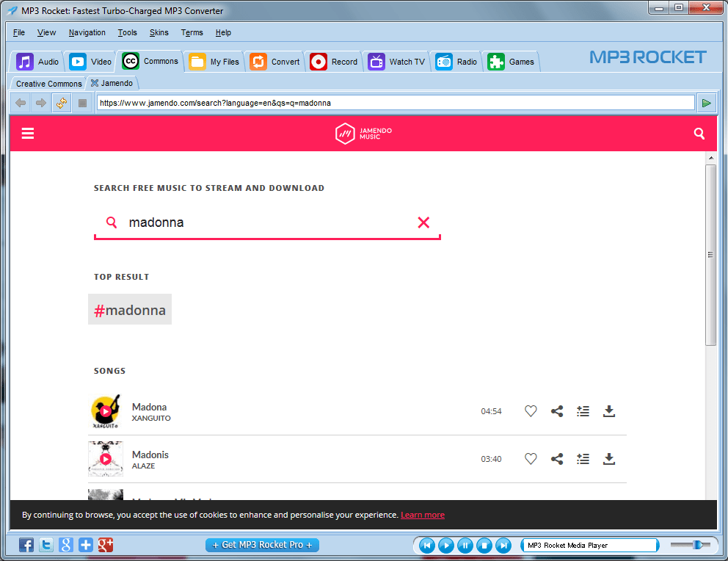Open the File menu
This screenshot has height=561, width=728.
pyautogui.click(x=19, y=32)
